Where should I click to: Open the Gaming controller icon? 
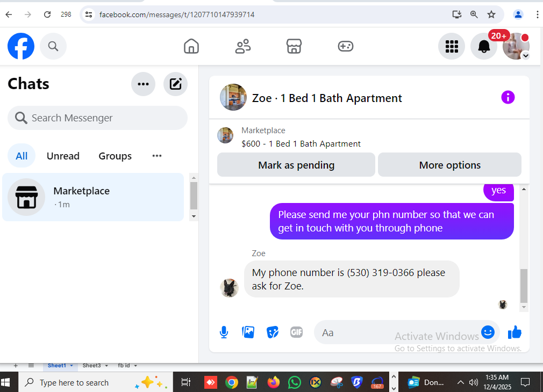[x=345, y=46]
